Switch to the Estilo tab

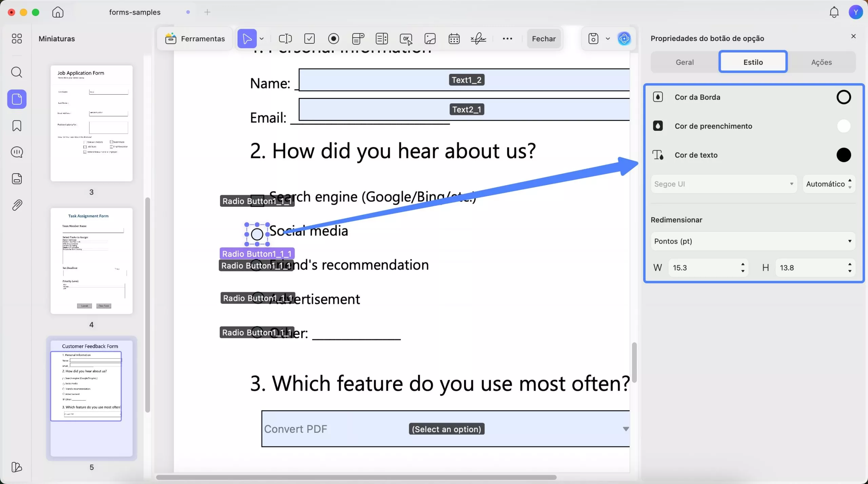(x=753, y=62)
